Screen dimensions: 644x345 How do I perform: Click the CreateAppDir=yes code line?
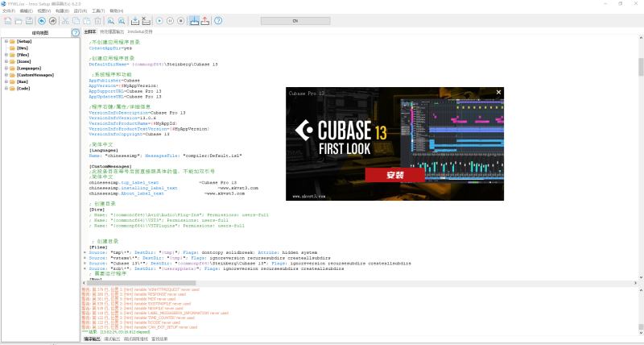[x=110, y=48]
